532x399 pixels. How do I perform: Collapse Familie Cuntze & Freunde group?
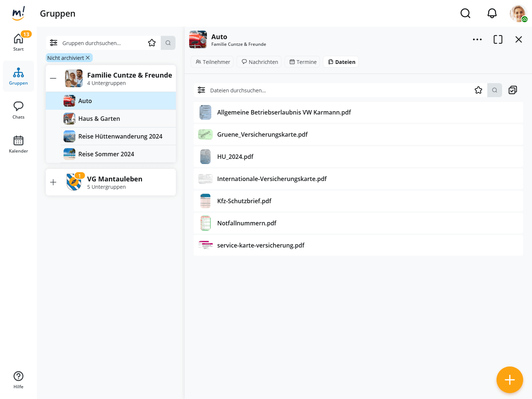(53, 78)
